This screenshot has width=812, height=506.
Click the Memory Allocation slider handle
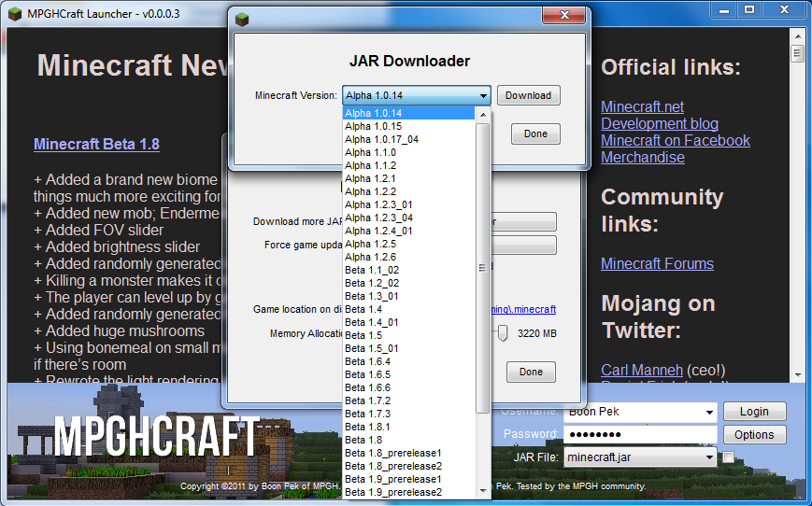502,333
